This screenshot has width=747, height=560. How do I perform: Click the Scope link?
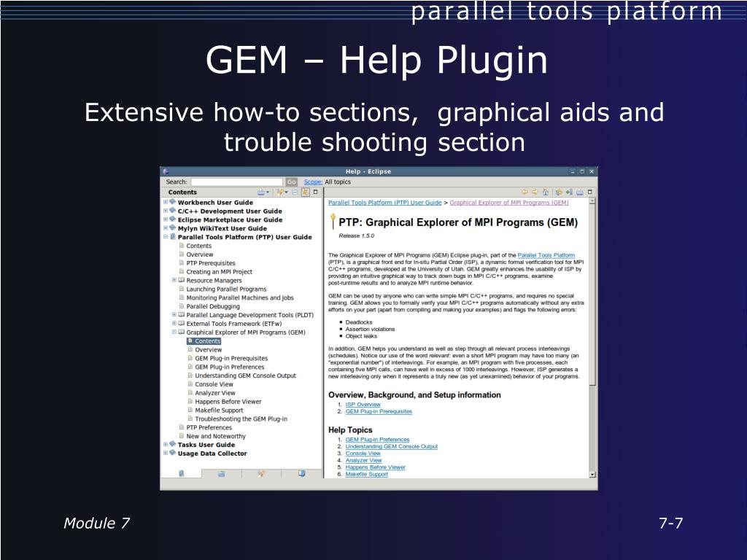[x=313, y=182]
